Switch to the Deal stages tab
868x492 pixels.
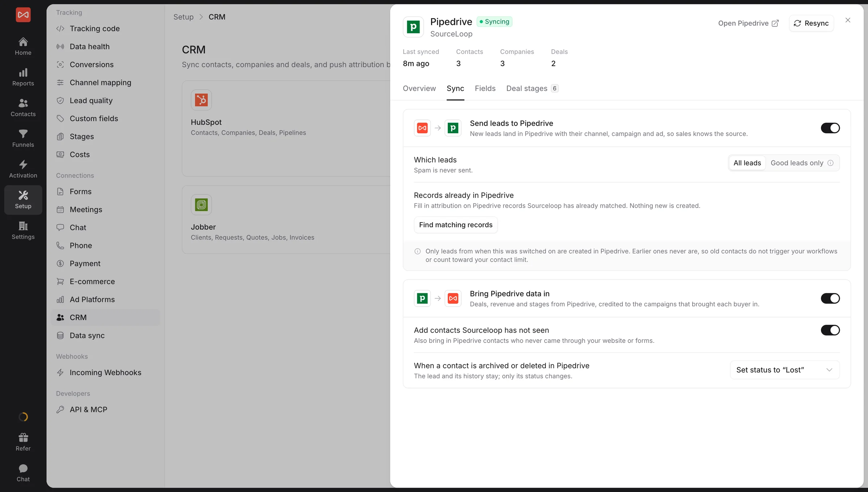tap(532, 88)
